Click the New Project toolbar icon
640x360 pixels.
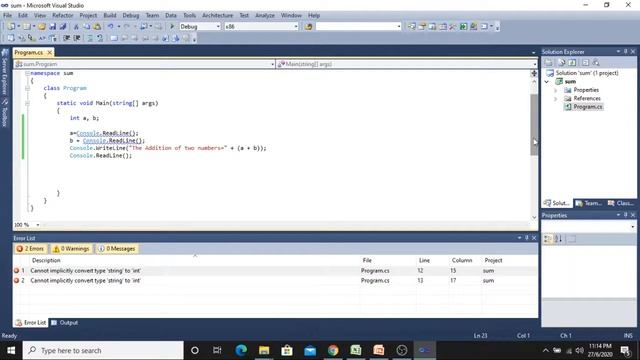(x=11, y=27)
